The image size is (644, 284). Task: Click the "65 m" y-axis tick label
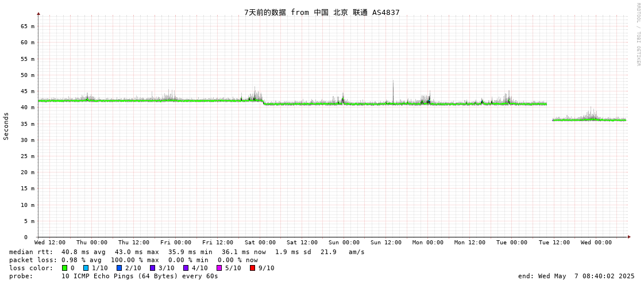(x=28, y=26)
